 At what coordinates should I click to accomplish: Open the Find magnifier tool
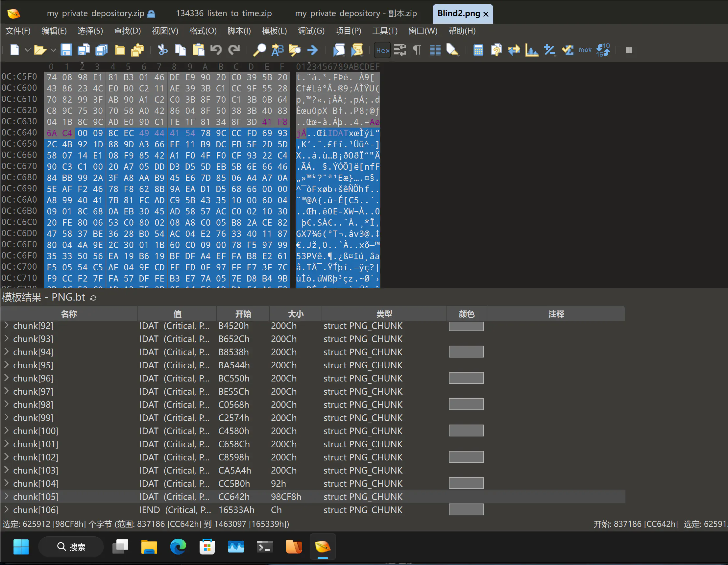259,50
